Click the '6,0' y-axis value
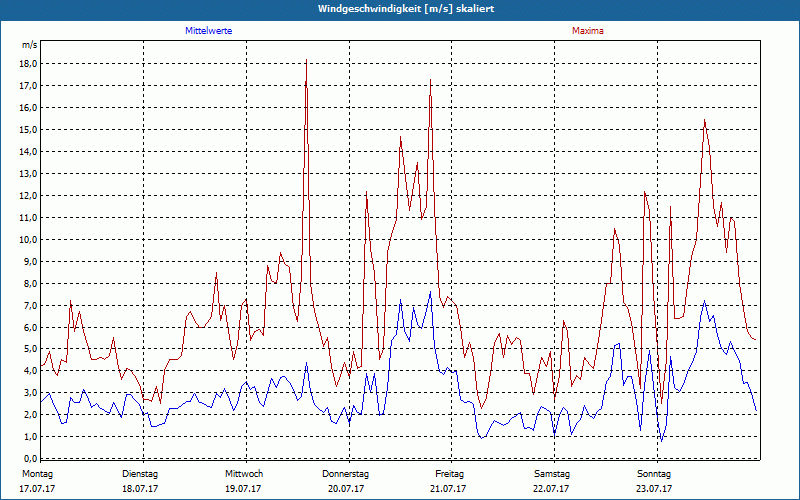This screenshot has width=800, height=500. point(30,328)
